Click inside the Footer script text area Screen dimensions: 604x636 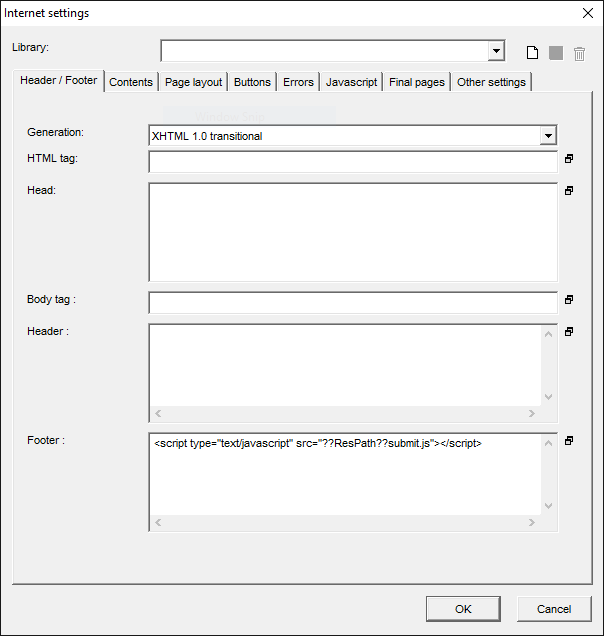[x=340, y=475]
